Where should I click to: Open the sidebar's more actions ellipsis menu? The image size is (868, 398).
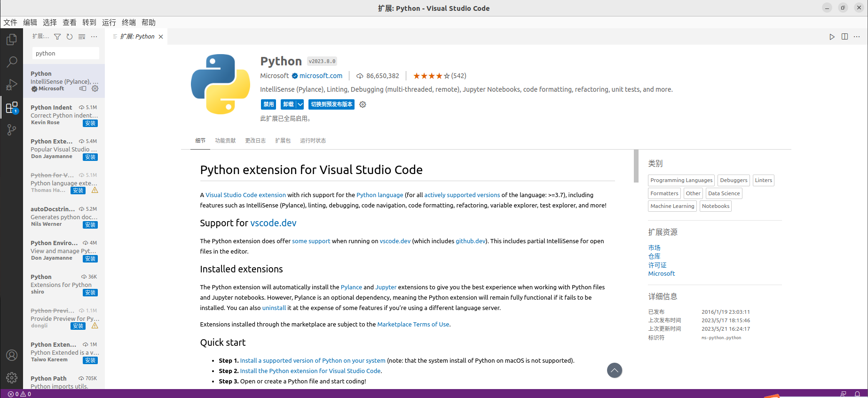coord(94,37)
